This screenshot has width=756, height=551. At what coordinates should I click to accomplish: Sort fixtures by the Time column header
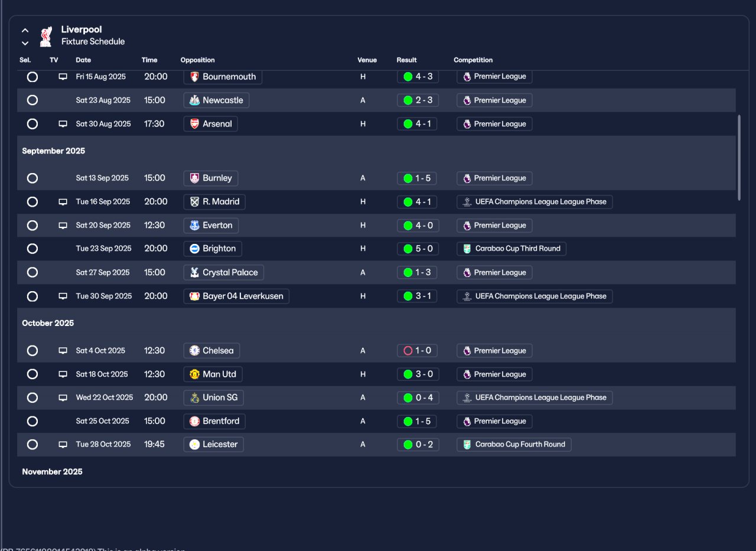point(149,60)
